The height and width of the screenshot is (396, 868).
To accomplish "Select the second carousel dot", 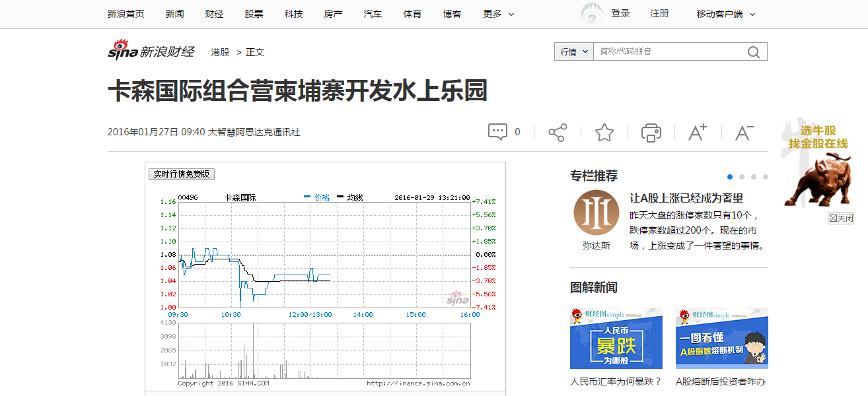I will pos(742,177).
